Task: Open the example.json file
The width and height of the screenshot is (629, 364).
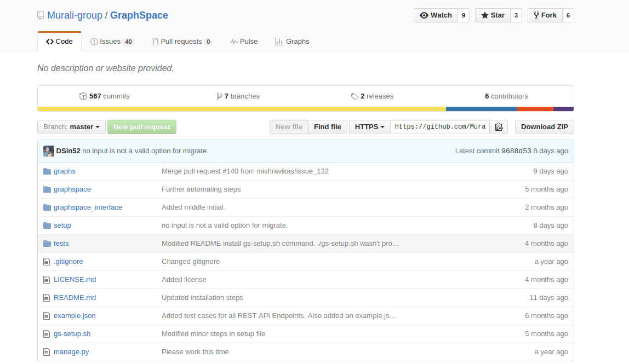Action: [x=75, y=315]
